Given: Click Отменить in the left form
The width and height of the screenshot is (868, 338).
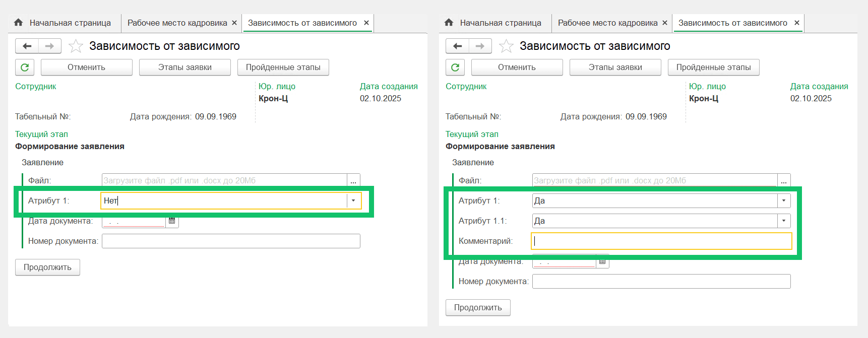Looking at the screenshot, I should [x=86, y=67].
